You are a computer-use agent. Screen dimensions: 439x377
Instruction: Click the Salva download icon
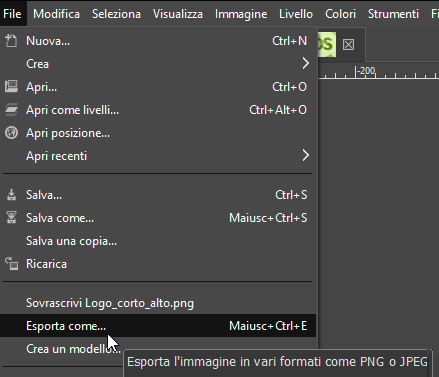pos(11,195)
